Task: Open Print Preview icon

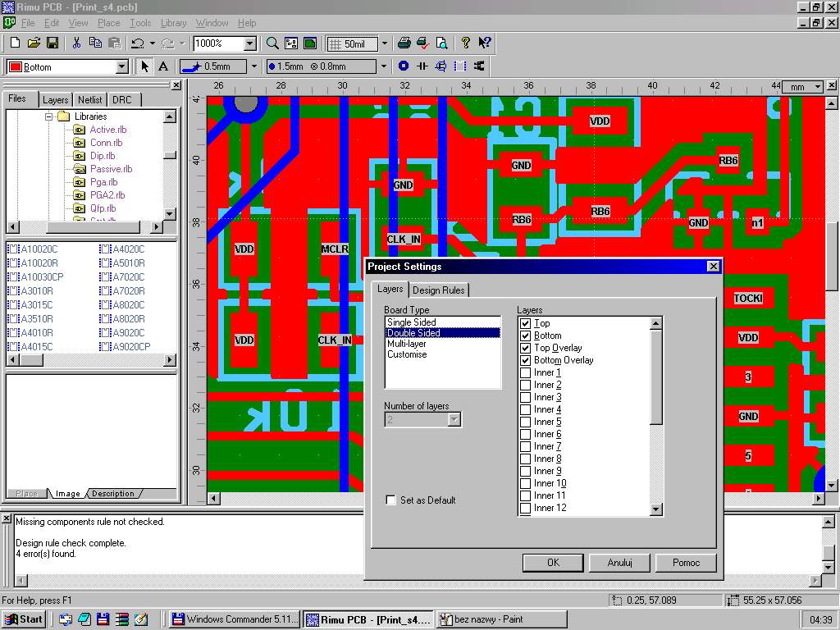Action: pyautogui.click(x=441, y=43)
